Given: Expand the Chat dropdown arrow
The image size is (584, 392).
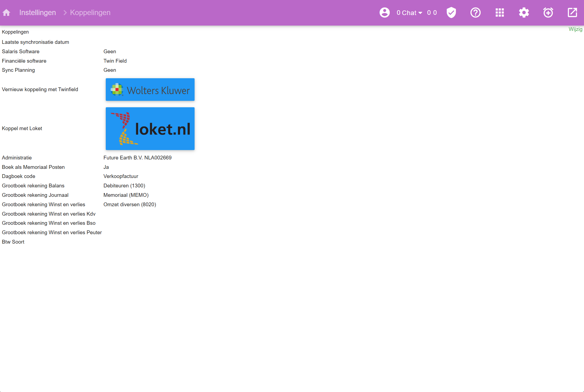Looking at the screenshot, I should click(x=420, y=13).
